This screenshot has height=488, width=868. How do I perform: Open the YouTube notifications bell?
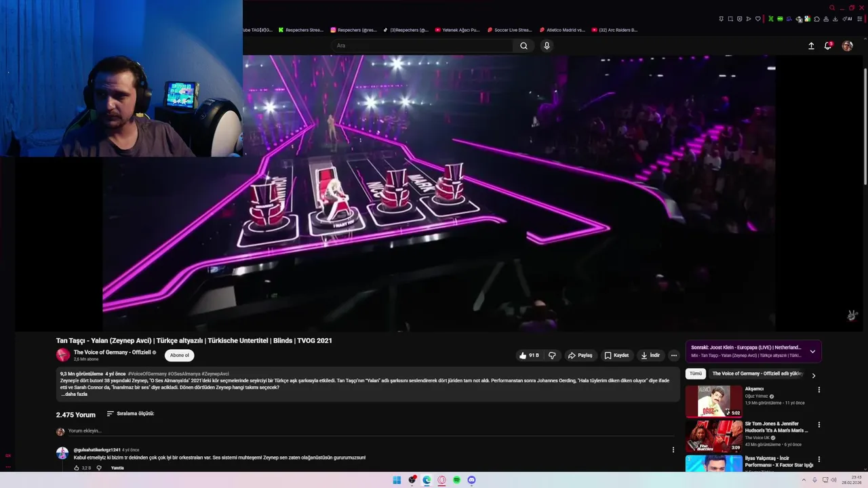(x=828, y=45)
